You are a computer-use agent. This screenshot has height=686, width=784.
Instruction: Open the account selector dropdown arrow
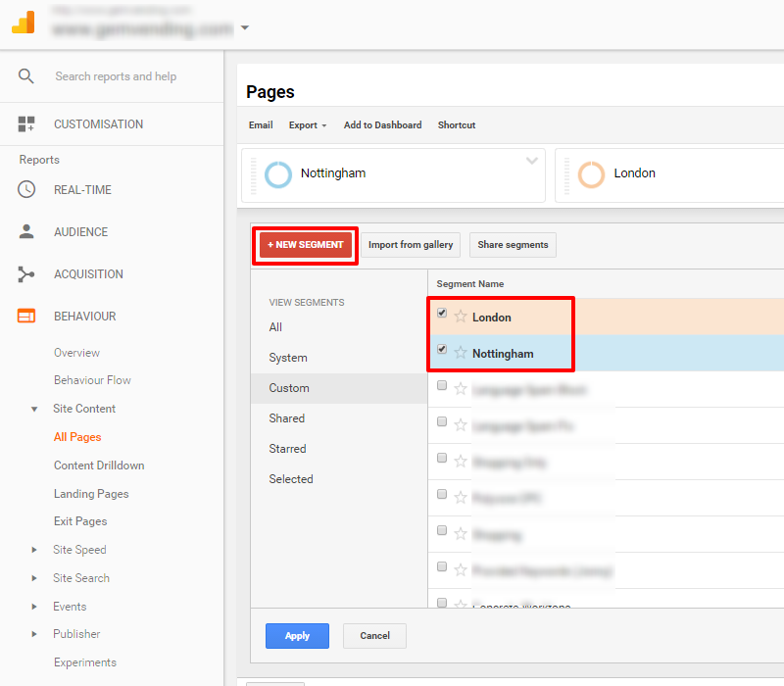point(244,28)
